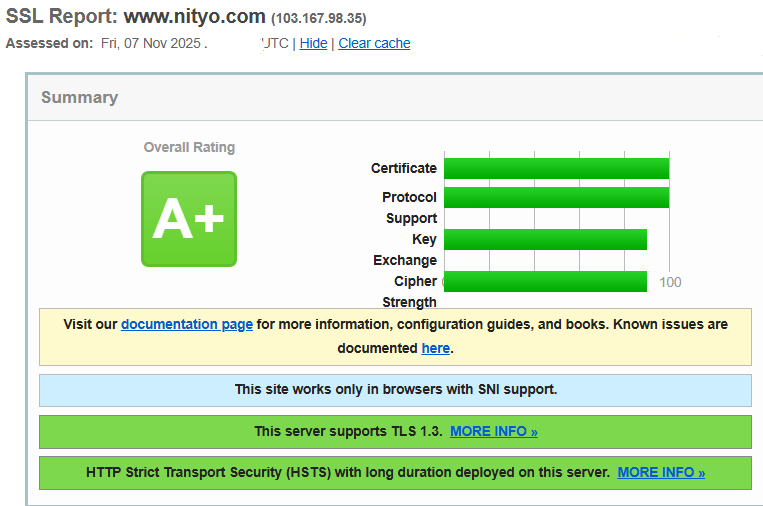Click the Protocol Support score bar

click(x=556, y=197)
